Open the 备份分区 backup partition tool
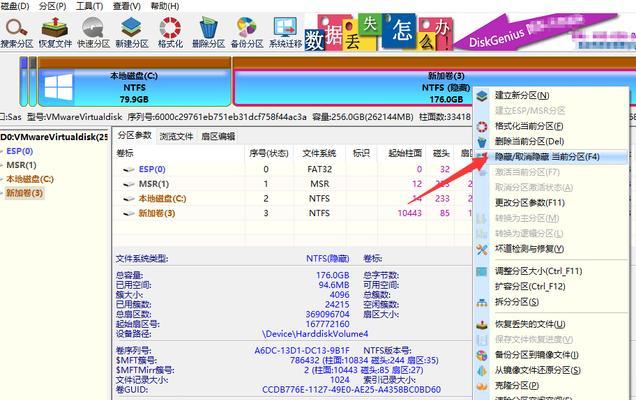 pos(247,32)
